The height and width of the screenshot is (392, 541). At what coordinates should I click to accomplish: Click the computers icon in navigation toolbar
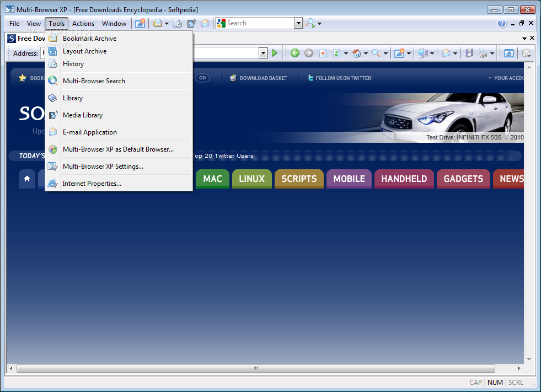422,53
